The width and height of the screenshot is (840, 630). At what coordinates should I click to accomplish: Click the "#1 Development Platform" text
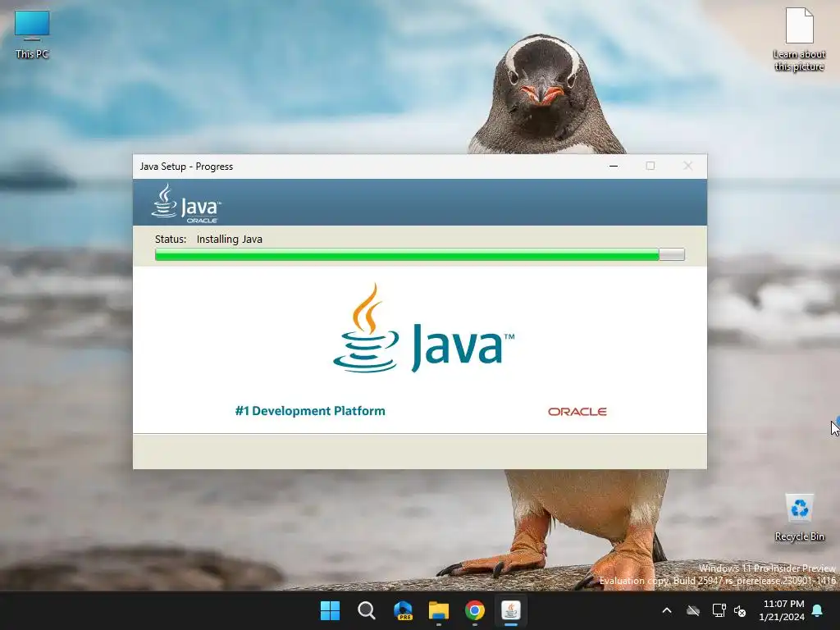[x=310, y=411]
